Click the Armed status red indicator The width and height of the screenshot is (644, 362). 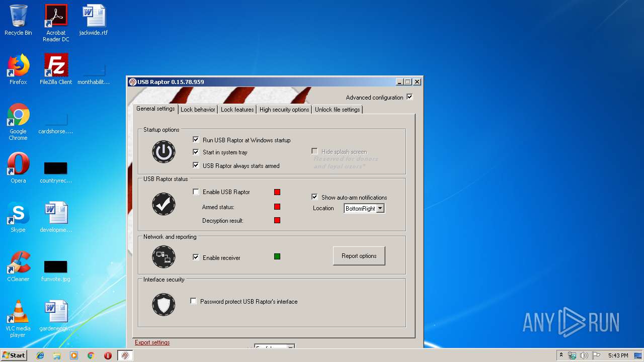point(277,207)
